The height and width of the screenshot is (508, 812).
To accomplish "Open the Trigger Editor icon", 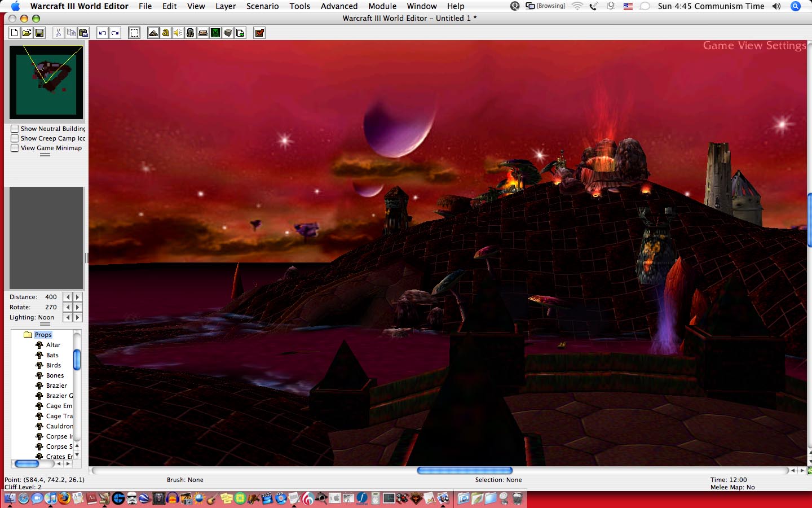I will pyautogui.click(x=165, y=33).
